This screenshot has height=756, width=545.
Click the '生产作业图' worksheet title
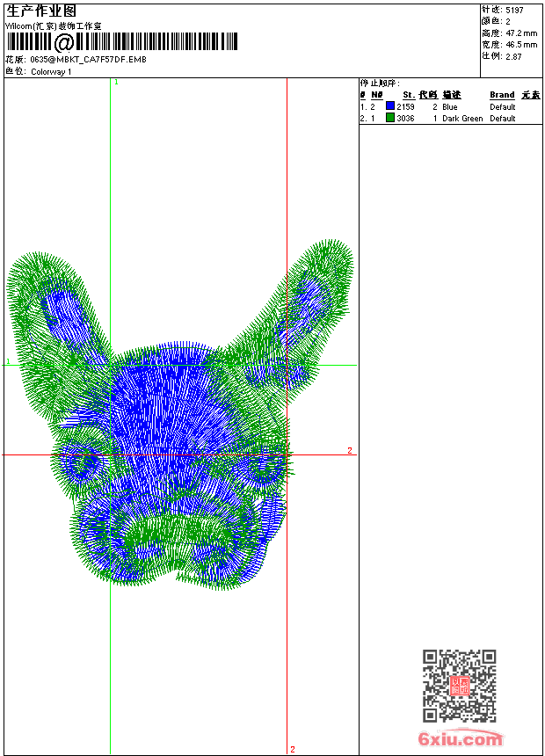click(x=41, y=11)
